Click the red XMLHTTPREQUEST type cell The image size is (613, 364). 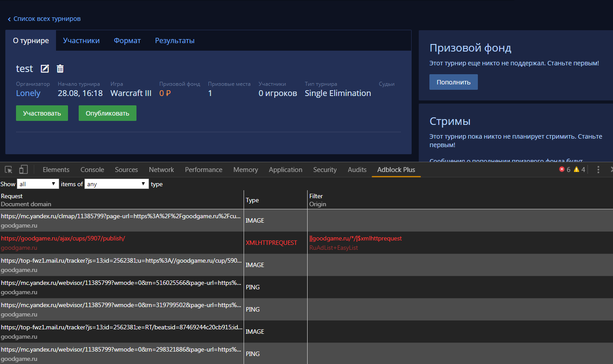pos(271,243)
